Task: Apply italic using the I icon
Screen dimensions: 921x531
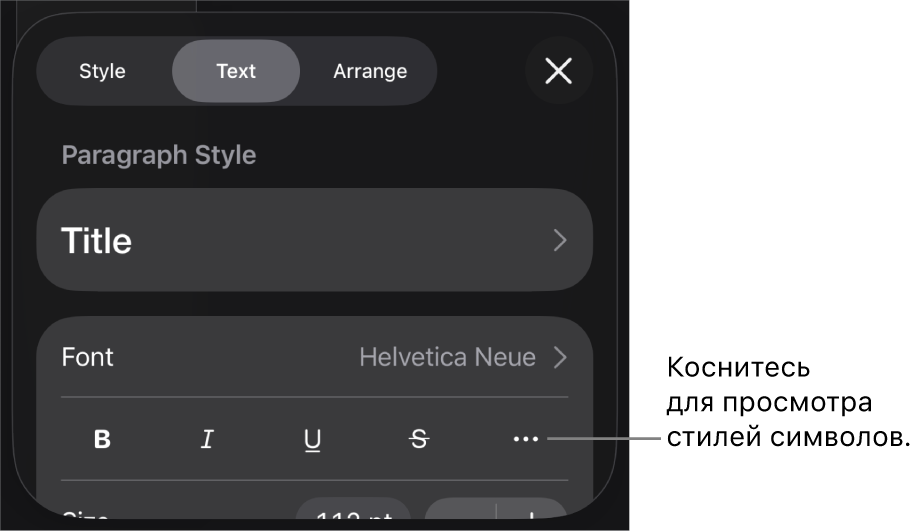Action: 207,439
